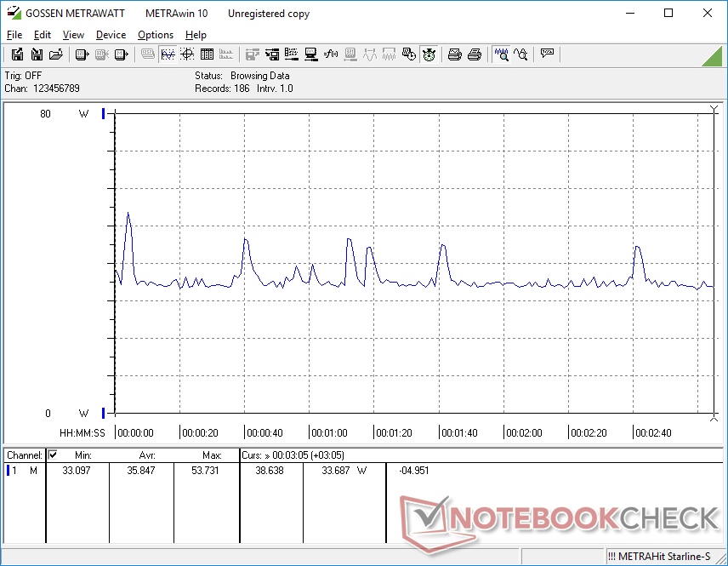Click the bottom cursor arrow on time axis
728x566 pixels.
point(714,418)
